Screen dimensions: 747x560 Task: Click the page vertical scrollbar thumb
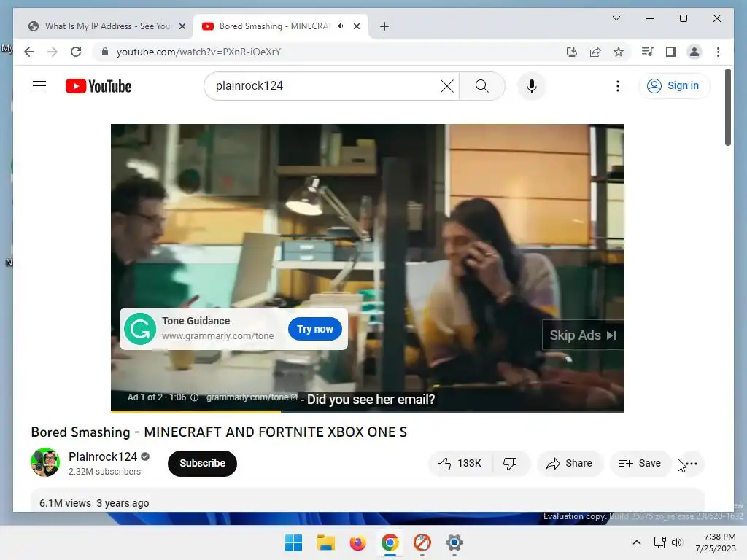pyautogui.click(x=728, y=107)
